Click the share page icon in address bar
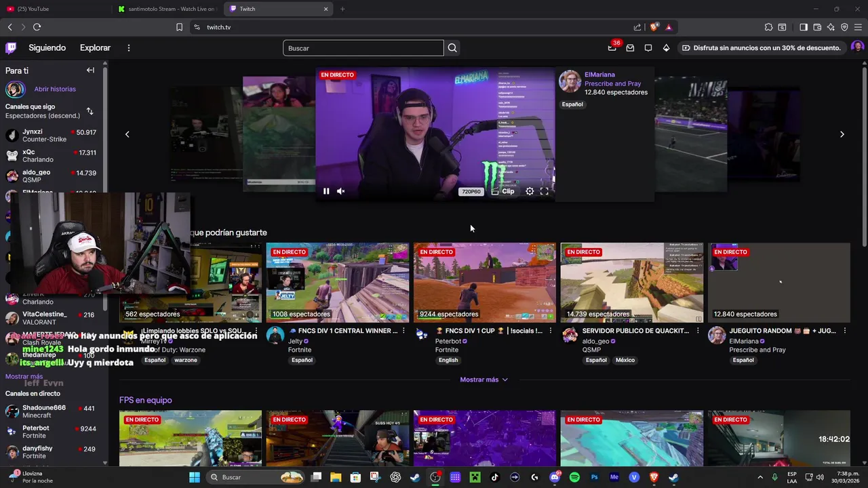This screenshot has width=868, height=488. tap(637, 27)
